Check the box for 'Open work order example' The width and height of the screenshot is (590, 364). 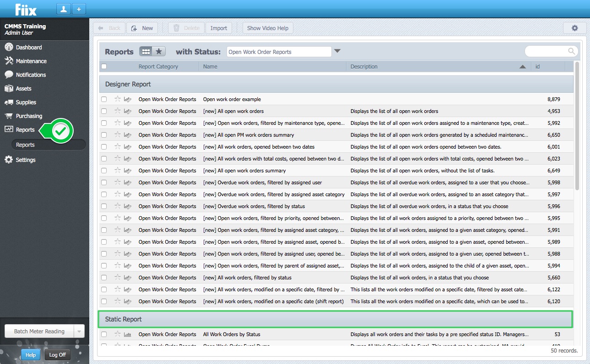tap(104, 99)
